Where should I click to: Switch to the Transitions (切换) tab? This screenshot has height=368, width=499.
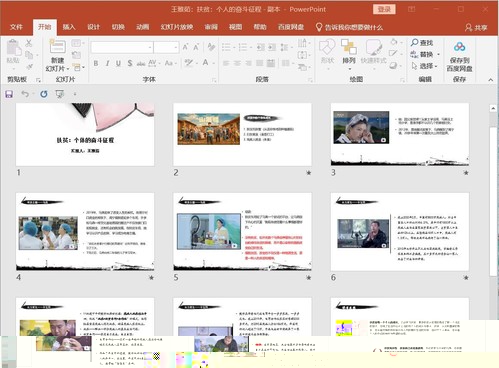pyautogui.click(x=118, y=27)
